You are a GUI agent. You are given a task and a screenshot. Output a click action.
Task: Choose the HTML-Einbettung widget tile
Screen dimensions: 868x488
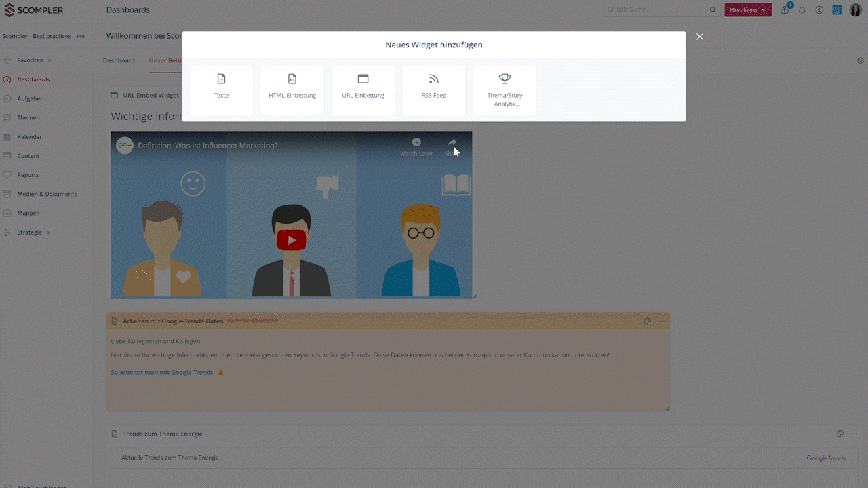(292, 90)
